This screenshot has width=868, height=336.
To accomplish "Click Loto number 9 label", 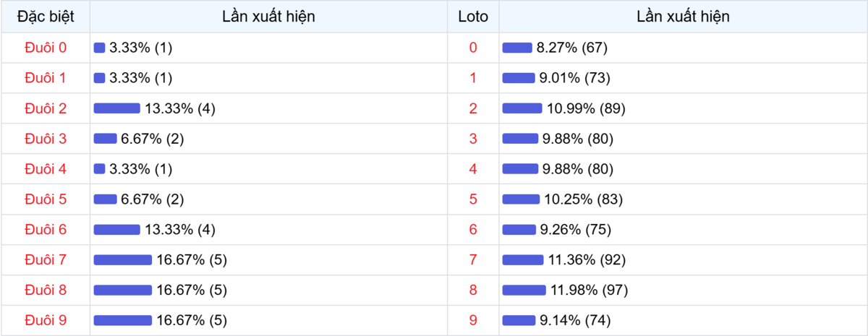I will (x=473, y=320).
